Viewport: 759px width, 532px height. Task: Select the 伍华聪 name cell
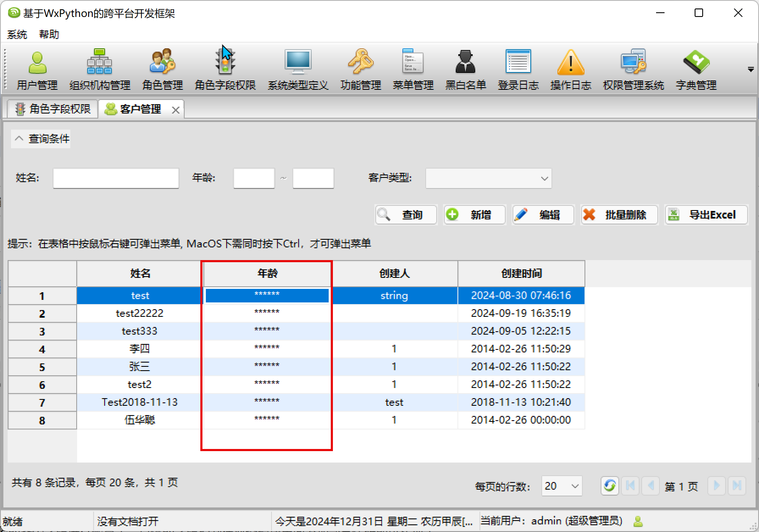click(x=140, y=420)
